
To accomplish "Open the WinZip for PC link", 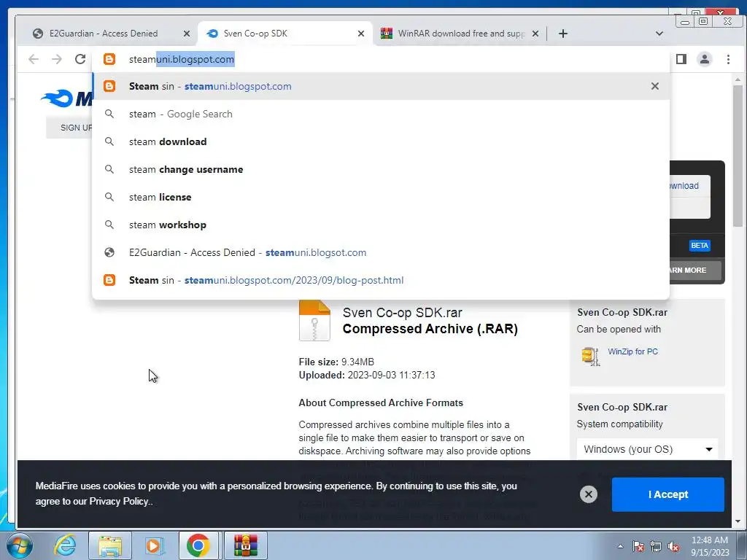I will [x=632, y=351].
